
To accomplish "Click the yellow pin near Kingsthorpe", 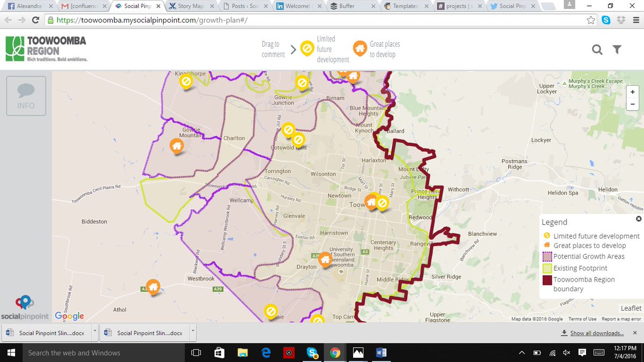I will pyautogui.click(x=186, y=82).
